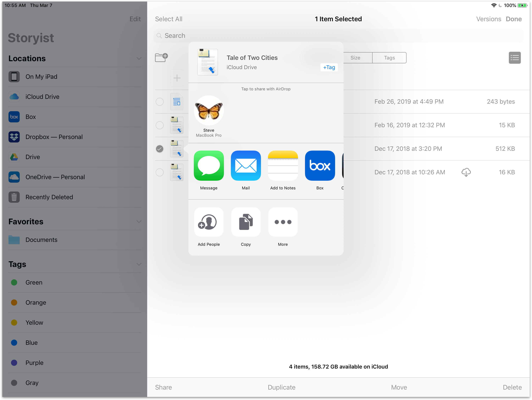Tap Select All

[169, 19]
